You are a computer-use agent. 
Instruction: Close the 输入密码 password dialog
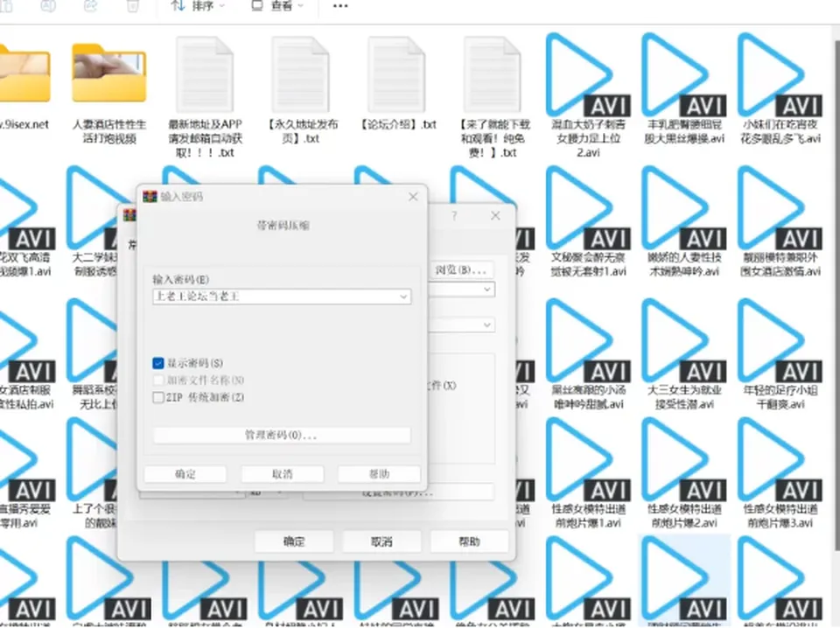coord(413,197)
